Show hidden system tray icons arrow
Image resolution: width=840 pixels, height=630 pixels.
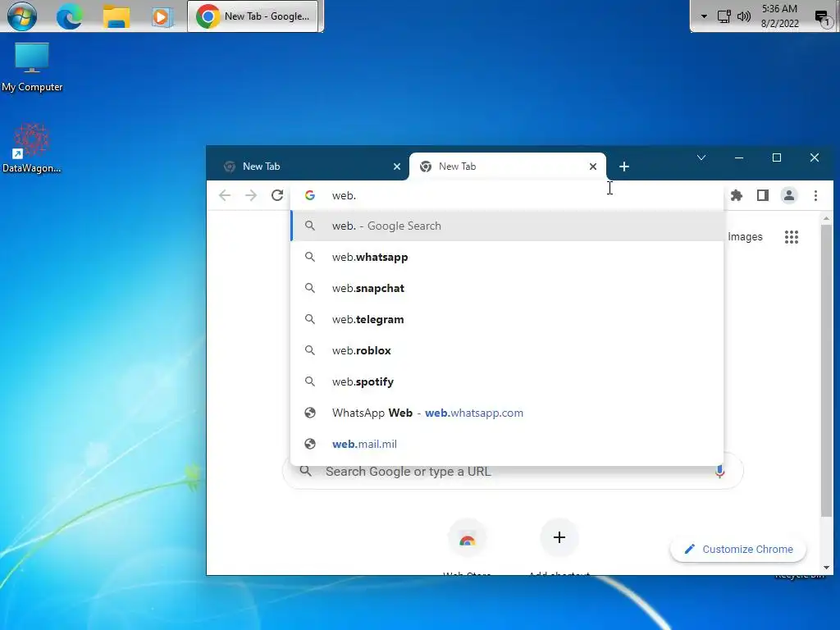(x=704, y=16)
